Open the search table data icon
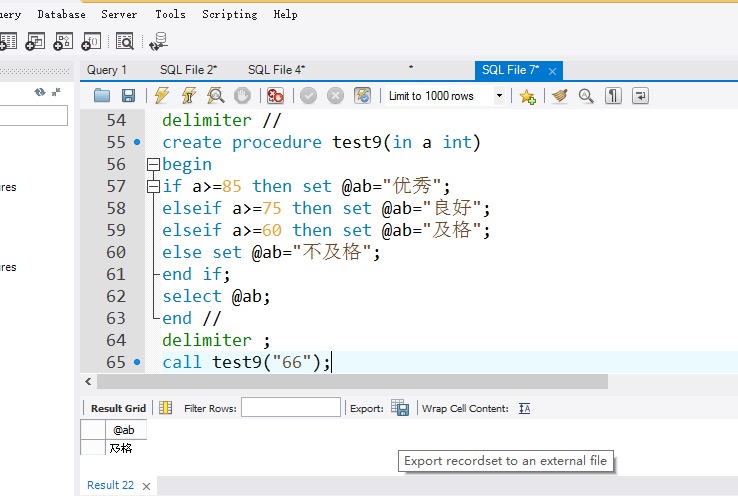 125,41
